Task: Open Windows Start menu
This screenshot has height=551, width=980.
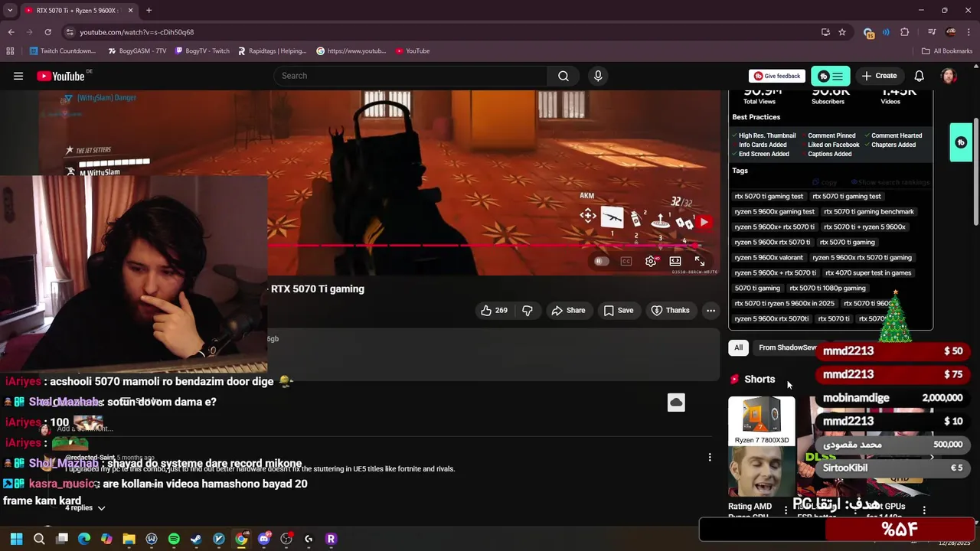Action: click(x=16, y=539)
